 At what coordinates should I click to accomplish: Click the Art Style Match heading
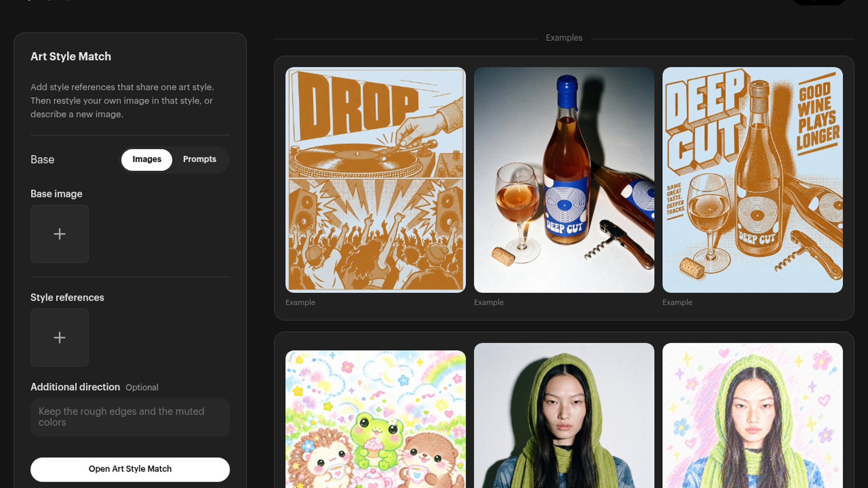(71, 56)
